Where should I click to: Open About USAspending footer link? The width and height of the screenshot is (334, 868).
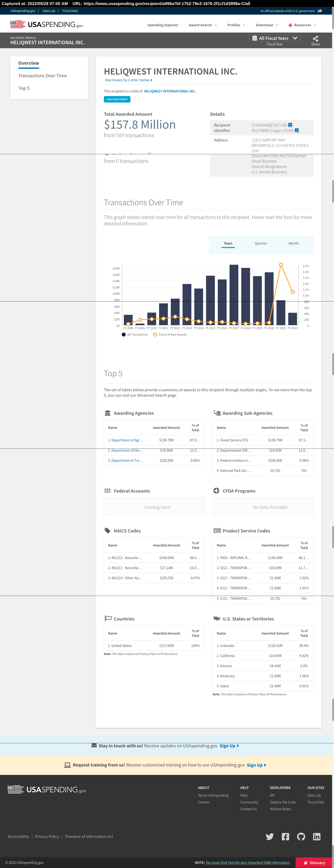point(213,796)
